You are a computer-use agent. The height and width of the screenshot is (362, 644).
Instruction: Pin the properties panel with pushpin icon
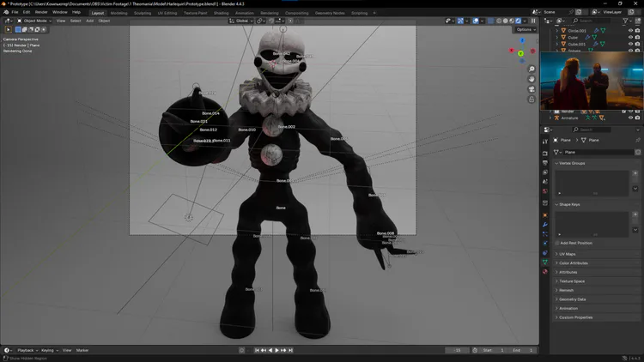point(638,140)
